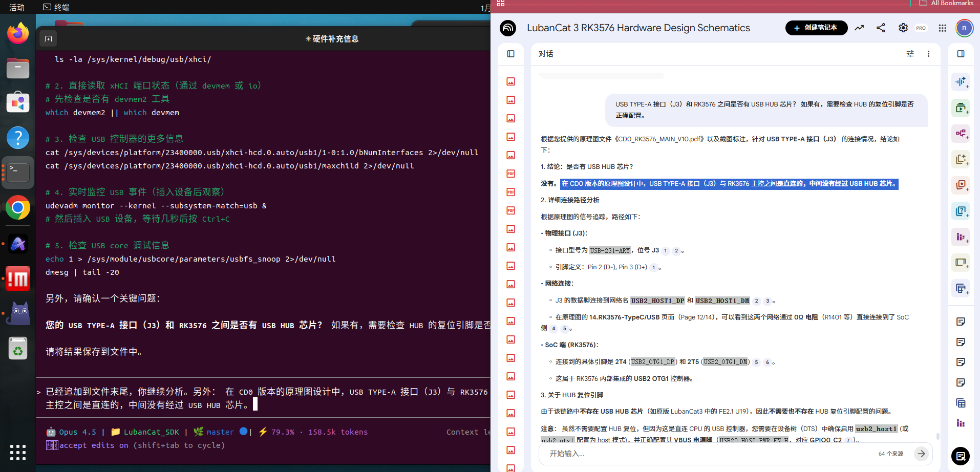The width and height of the screenshot is (980, 472).
Task: Switch to Chrome in the dock
Action: (x=18, y=207)
